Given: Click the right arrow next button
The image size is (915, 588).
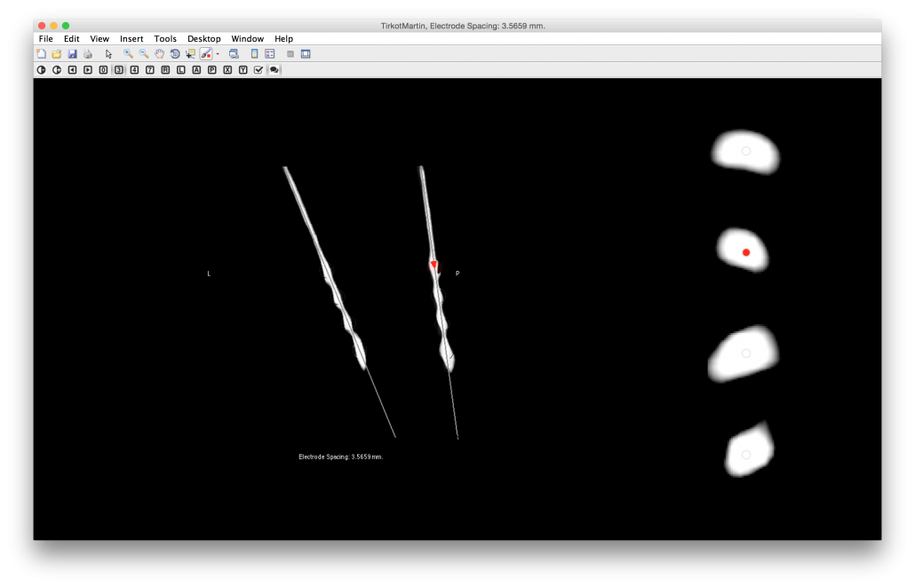Looking at the screenshot, I should point(88,70).
